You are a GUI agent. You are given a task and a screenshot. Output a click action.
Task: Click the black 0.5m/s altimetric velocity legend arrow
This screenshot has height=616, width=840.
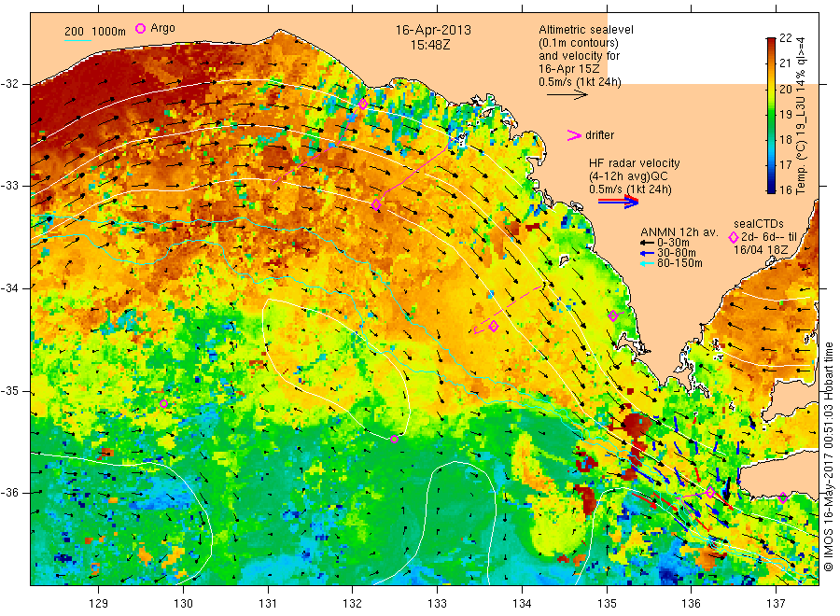pos(567,95)
